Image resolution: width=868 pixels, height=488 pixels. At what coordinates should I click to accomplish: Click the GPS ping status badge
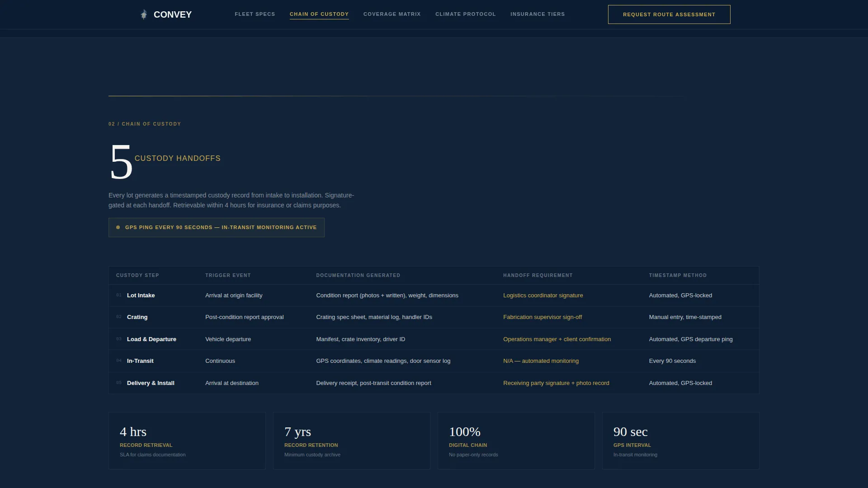point(217,227)
